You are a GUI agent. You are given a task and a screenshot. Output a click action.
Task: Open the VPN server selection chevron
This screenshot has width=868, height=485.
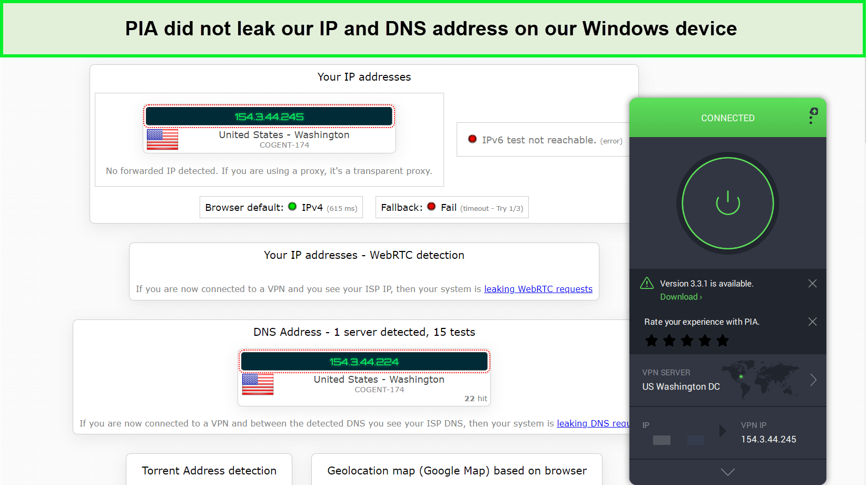(813, 380)
